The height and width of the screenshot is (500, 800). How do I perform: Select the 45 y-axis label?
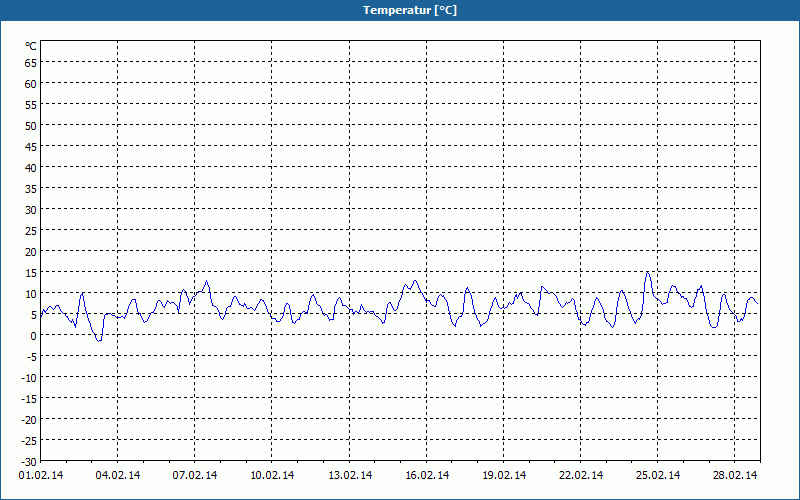pyautogui.click(x=31, y=147)
